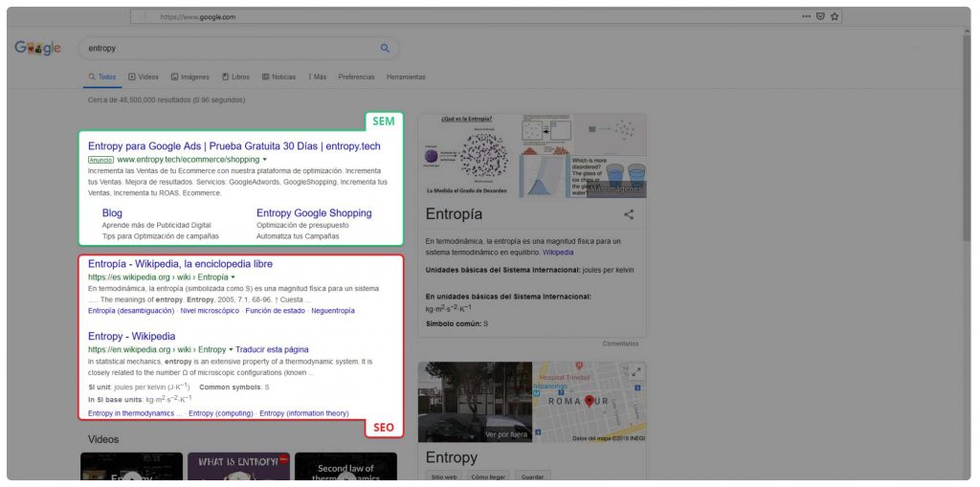Open the Ver por fuera street view photo
The height and width of the screenshot is (487, 980).
tap(475, 402)
